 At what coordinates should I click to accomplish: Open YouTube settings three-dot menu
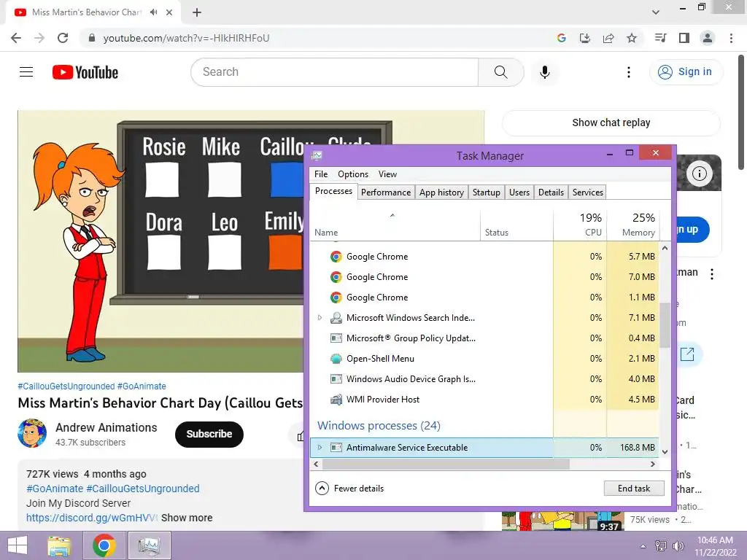point(629,72)
